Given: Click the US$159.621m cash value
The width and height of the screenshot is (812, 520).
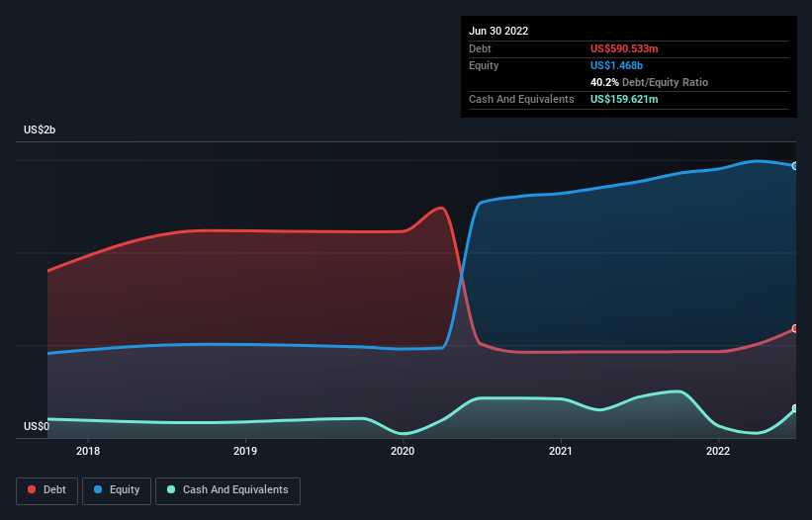Looking at the screenshot, I should [x=624, y=99].
